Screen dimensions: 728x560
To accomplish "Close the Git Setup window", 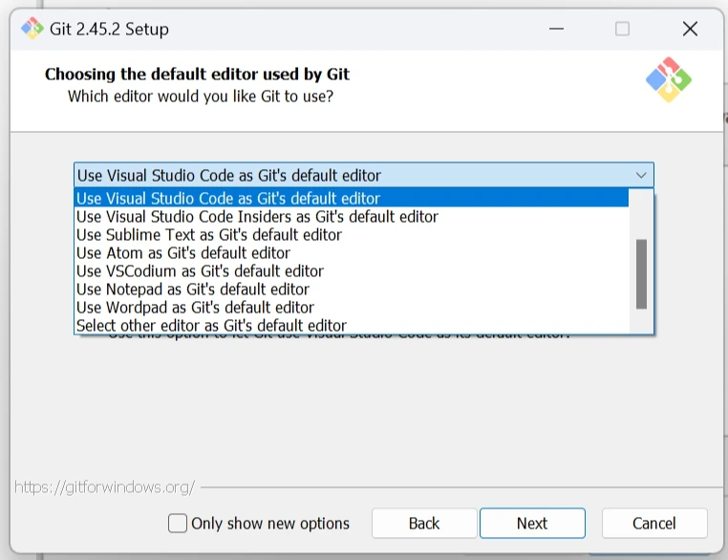I will (690, 29).
